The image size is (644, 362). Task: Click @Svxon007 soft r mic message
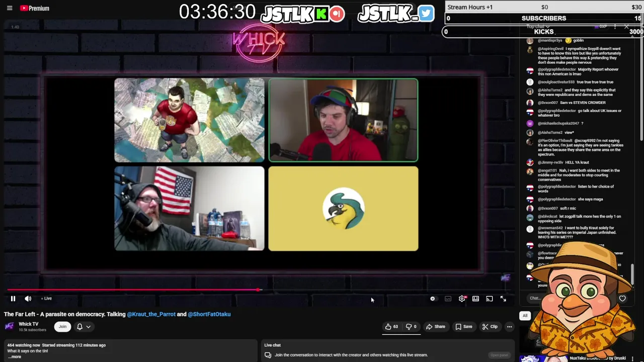point(557,208)
